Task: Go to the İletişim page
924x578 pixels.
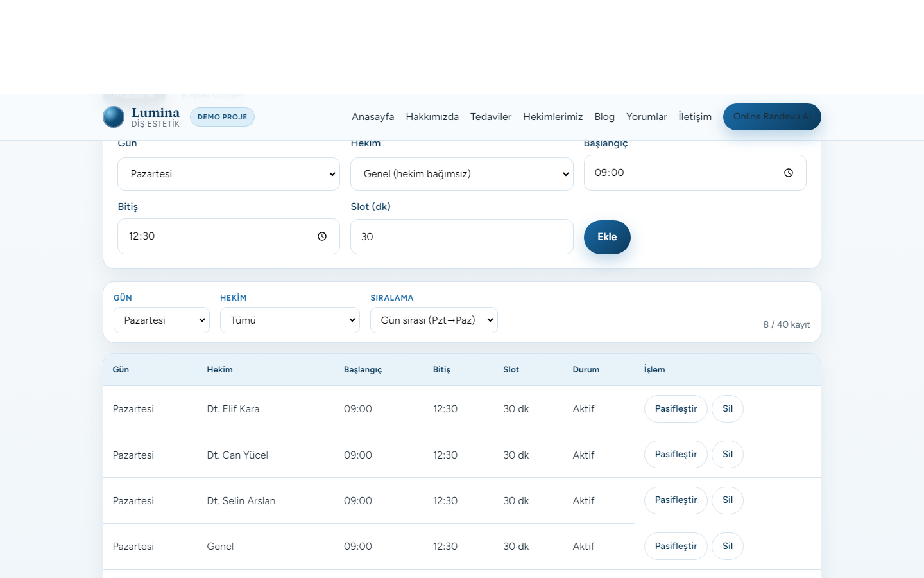Action: pyautogui.click(x=695, y=117)
